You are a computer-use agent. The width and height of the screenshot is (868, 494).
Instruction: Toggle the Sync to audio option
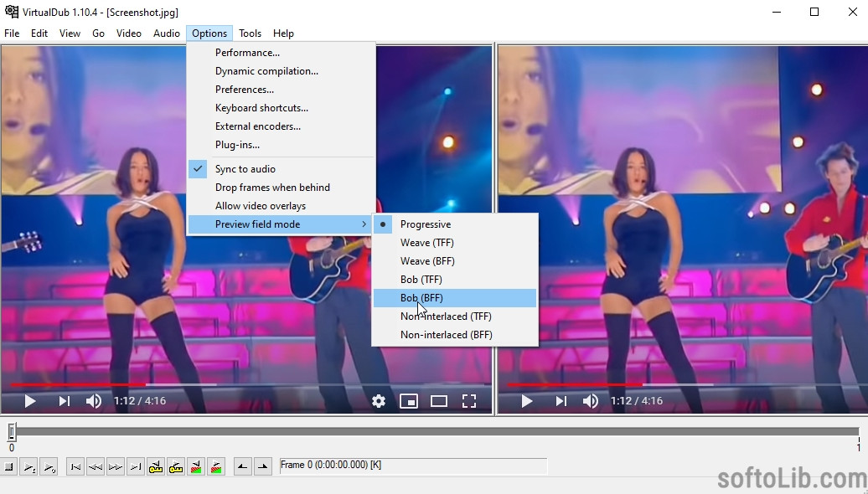click(282, 169)
